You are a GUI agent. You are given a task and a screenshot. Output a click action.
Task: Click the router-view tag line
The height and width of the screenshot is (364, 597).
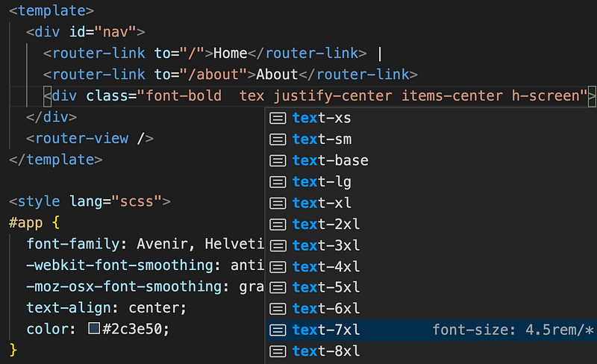coord(90,139)
